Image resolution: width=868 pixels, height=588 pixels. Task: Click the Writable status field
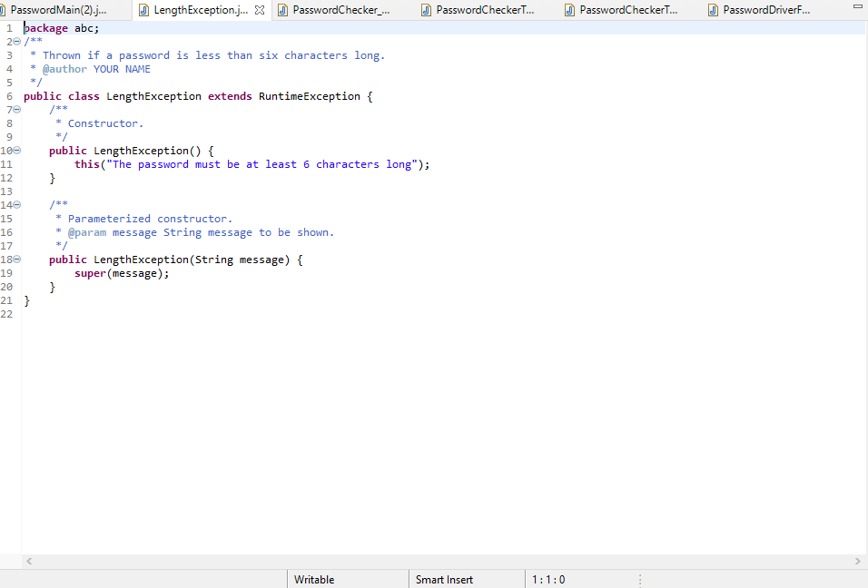[348, 579]
